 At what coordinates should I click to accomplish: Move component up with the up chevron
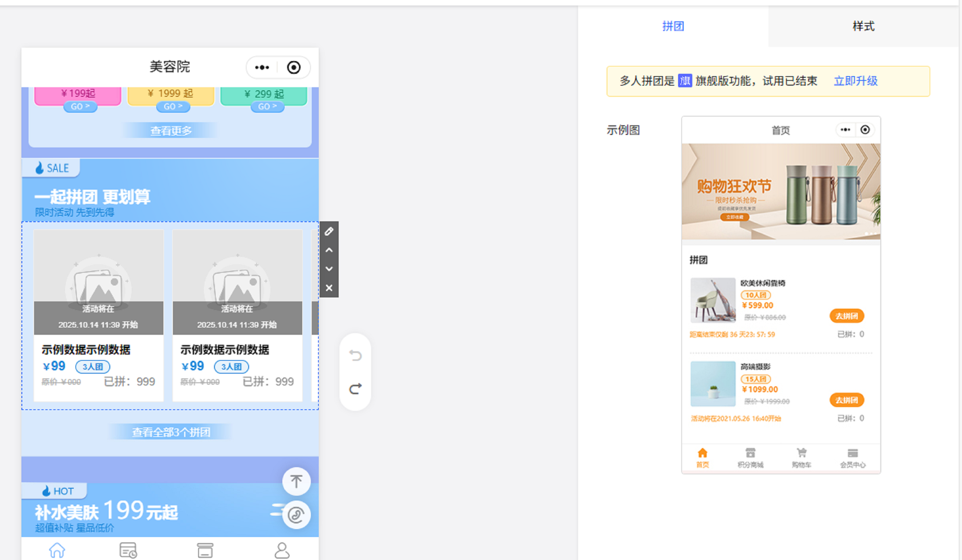click(x=329, y=250)
